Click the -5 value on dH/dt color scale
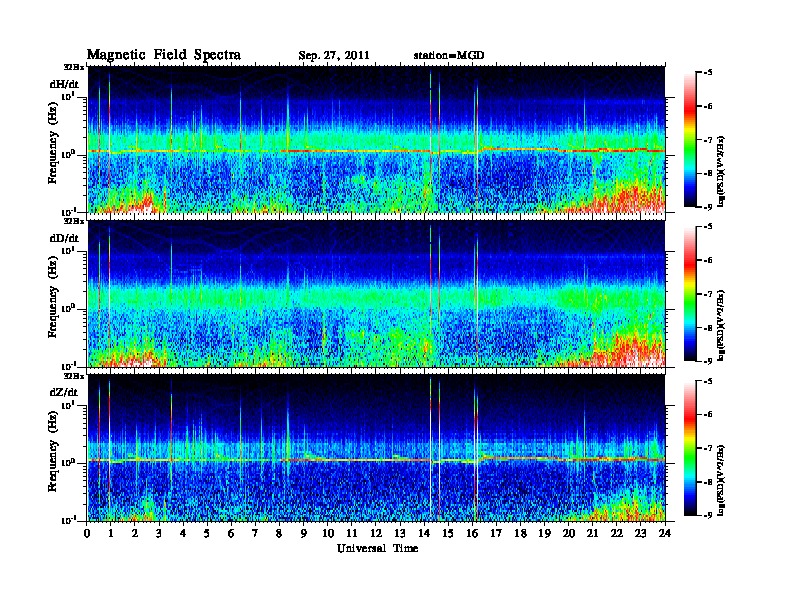Viewport: 792px width, 612px height. 708,73
